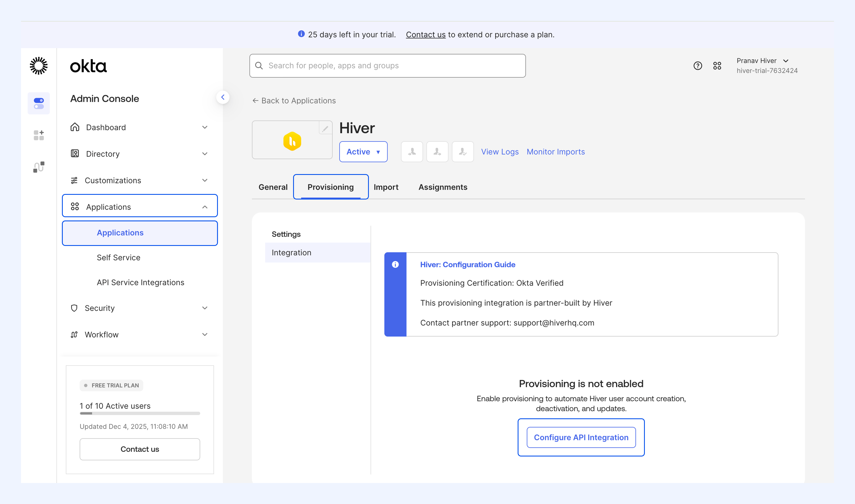Screen dimensions: 855x504
Task: Click the Security shield icon
Action: coord(74,308)
